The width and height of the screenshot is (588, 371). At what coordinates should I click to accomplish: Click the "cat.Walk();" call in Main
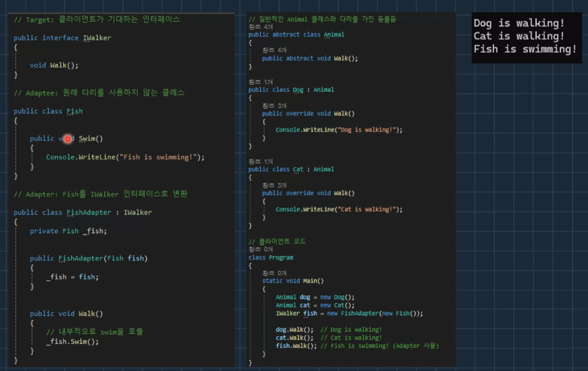tap(295, 338)
